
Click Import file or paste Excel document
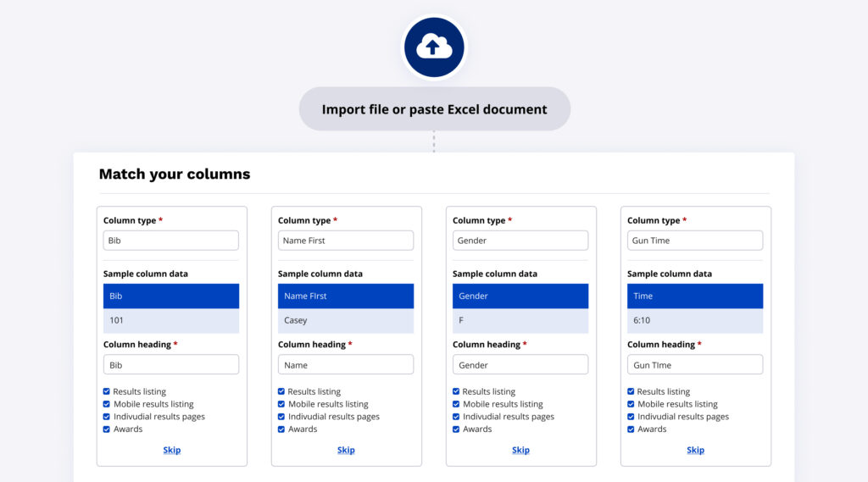pyautogui.click(x=434, y=109)
